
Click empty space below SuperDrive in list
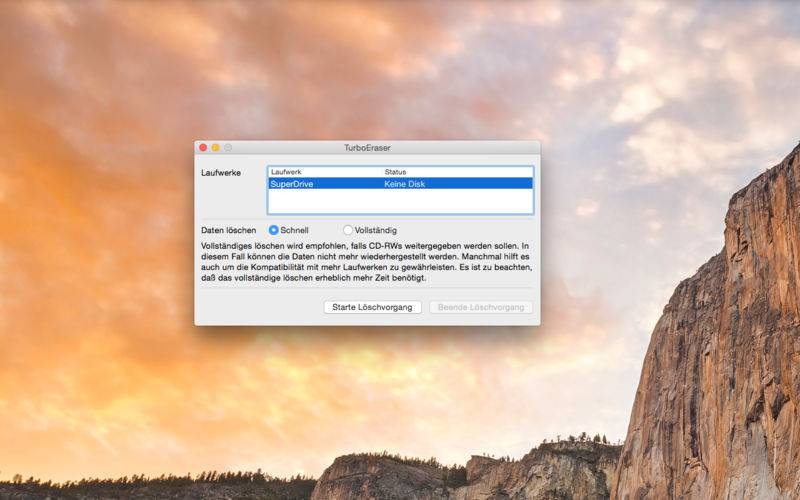click(400, 202)
